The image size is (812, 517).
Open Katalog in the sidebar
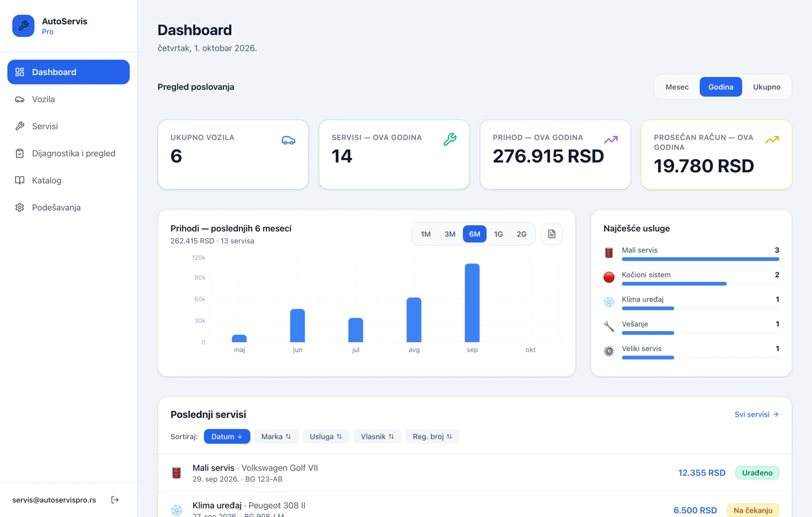(68, 180)
